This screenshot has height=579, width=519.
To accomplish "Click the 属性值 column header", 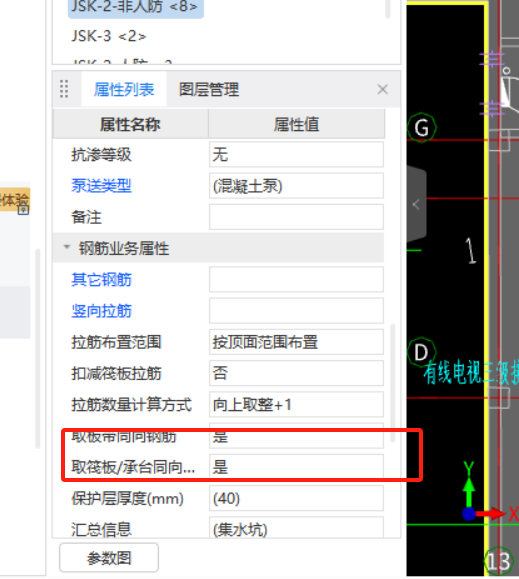I will pyautogui.click(x=296, y=124).
